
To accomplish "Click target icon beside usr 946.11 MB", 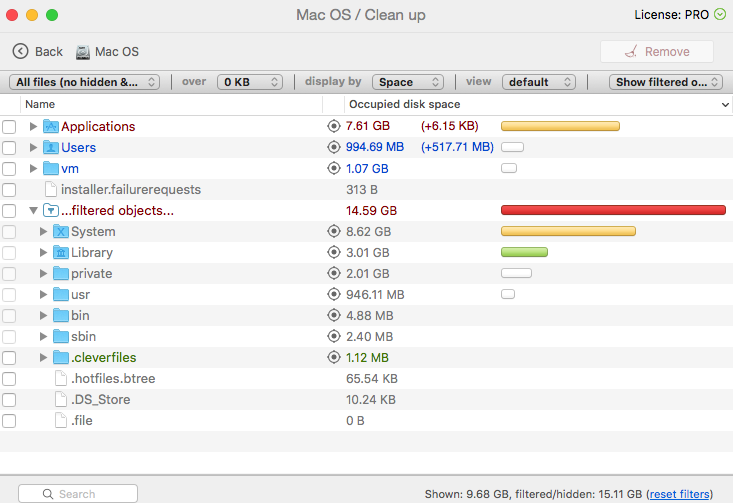I will click(x=333, y=294).
